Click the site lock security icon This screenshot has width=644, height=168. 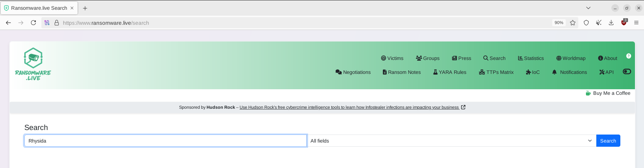[57, 23]
